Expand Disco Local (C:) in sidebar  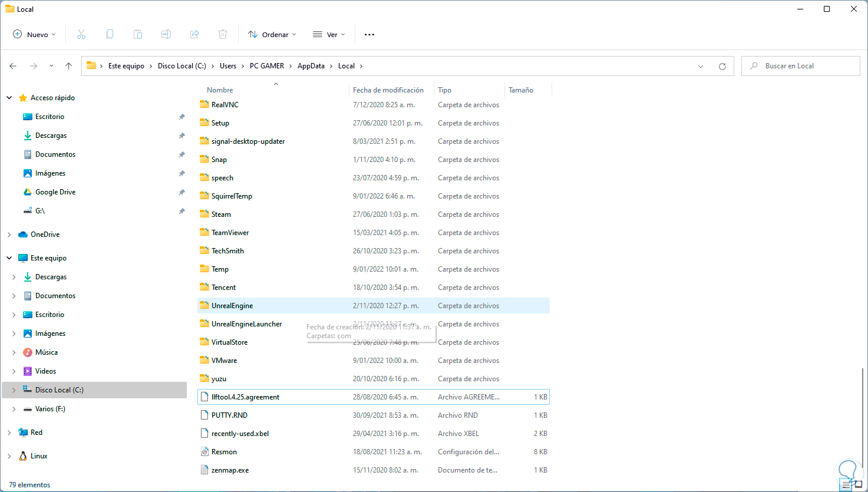coord(14,390)
